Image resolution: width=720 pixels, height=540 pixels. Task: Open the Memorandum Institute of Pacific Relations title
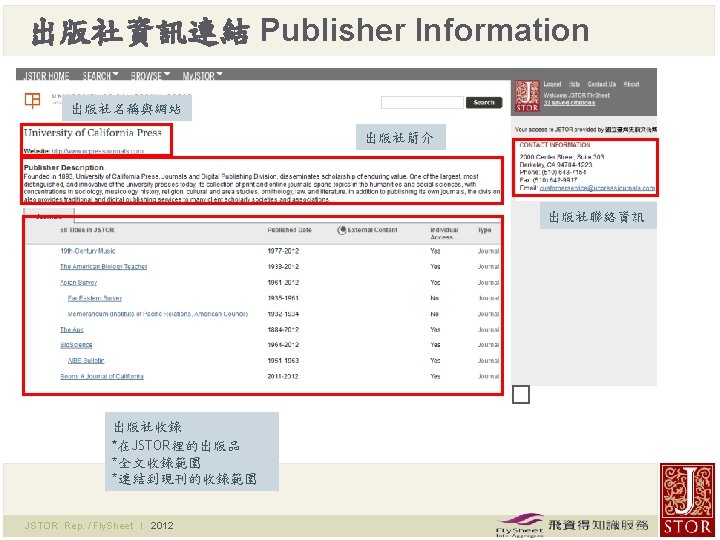coord(158,314)
